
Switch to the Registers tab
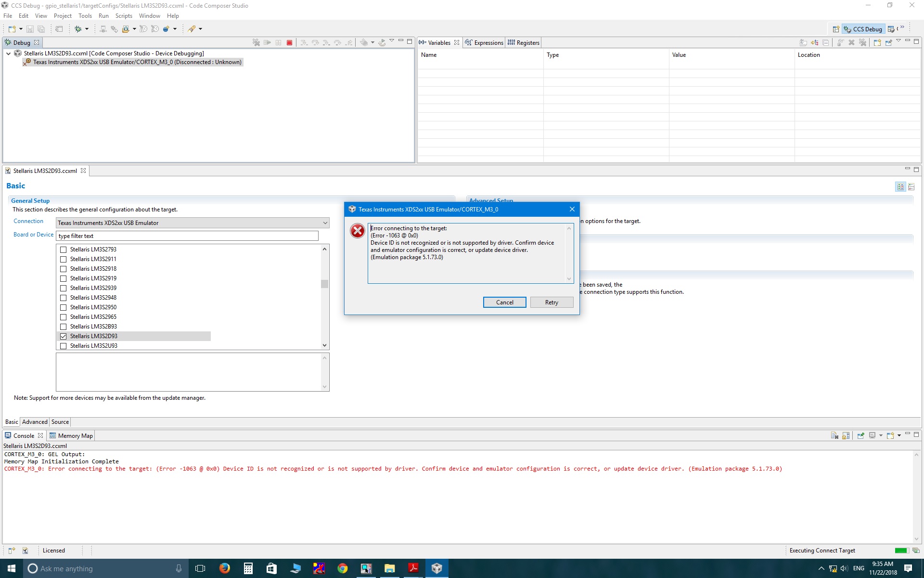pyautogui.click(x=524, y=43)
